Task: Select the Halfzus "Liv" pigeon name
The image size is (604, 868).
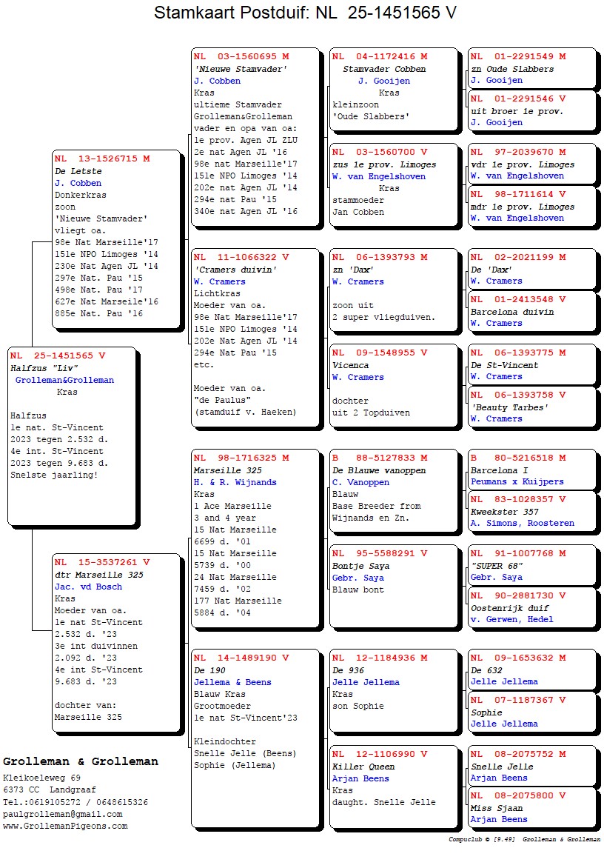Action: click(44, 368)
